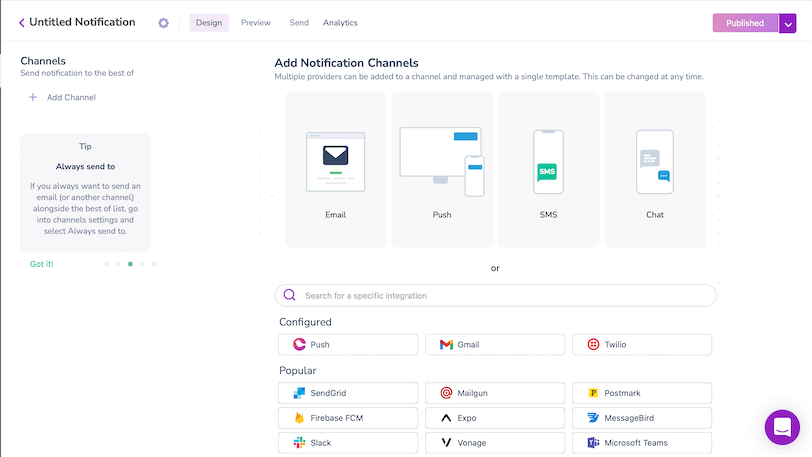
Task: Dismiss tip with Got it! link
Action: tap(42, 264)
